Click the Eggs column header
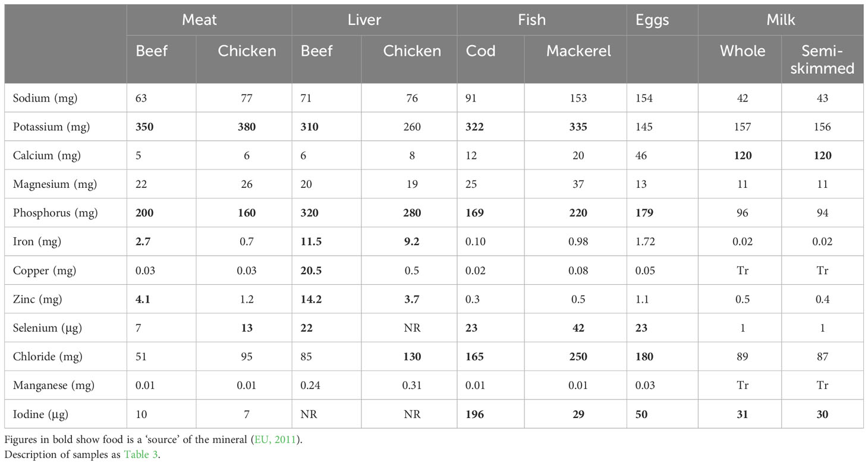868x465 pixels. click(x=652, y=19)
